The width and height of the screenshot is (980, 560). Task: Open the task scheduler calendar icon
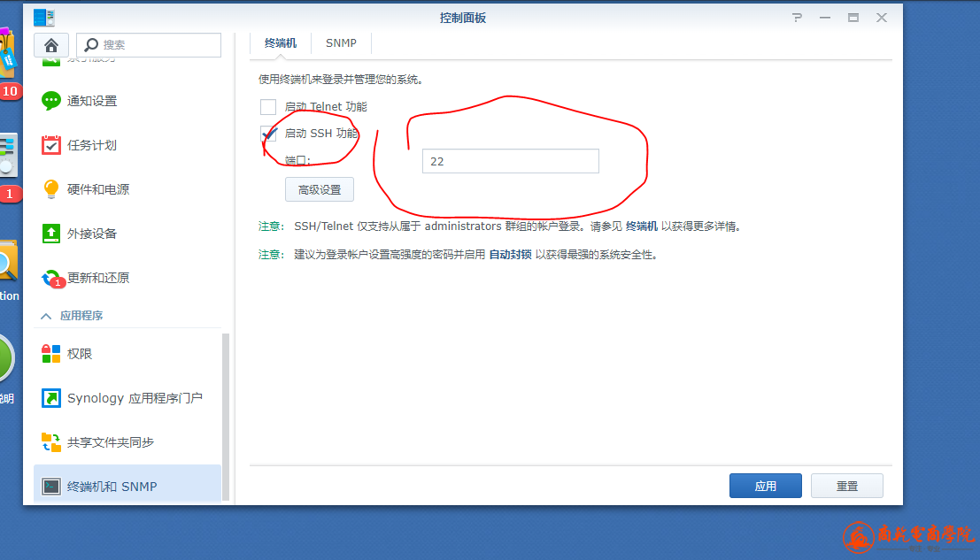[x=50, y=145]
